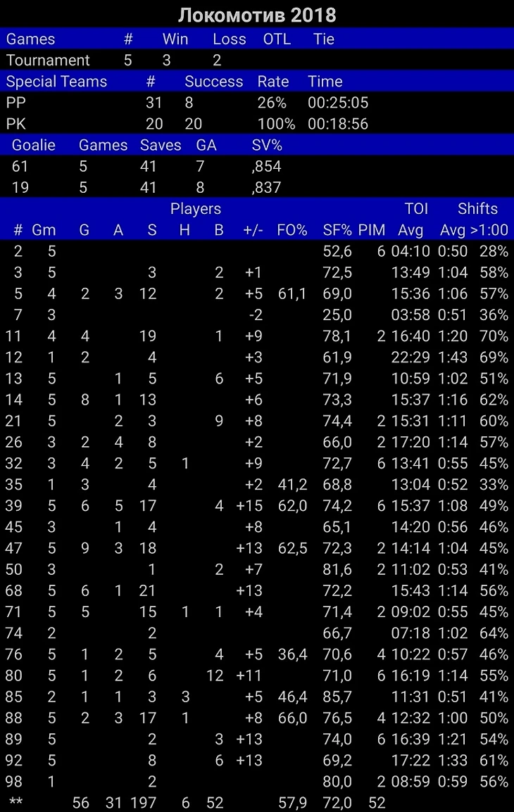This screenshot has height=812, width=514.
Task: Select player number 39 row
Action: tap(257, 506)
